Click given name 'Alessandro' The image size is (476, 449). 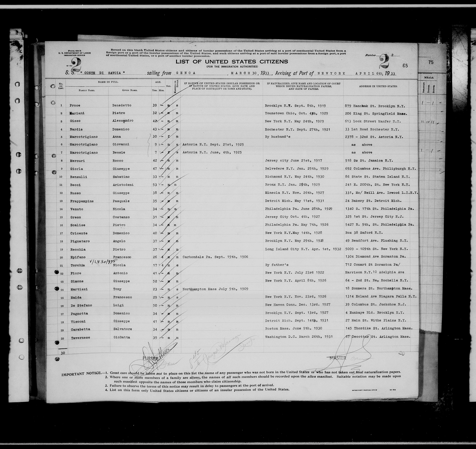click(123, 121)
